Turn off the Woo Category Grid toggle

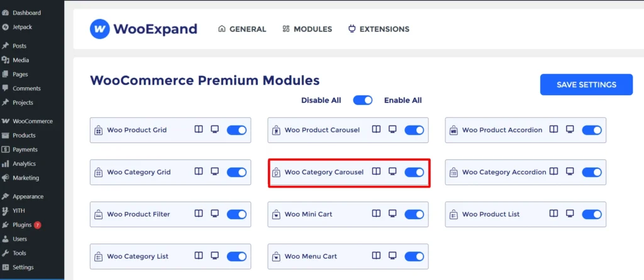[x=236, y=172]
